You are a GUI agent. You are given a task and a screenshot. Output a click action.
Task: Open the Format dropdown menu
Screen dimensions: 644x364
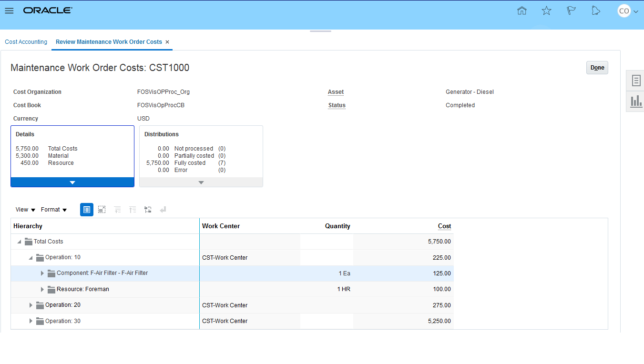click(54, 210)
